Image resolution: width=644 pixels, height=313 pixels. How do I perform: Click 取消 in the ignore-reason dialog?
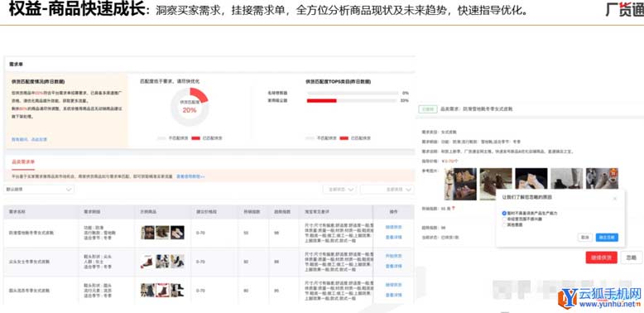(x=585, y=238)
